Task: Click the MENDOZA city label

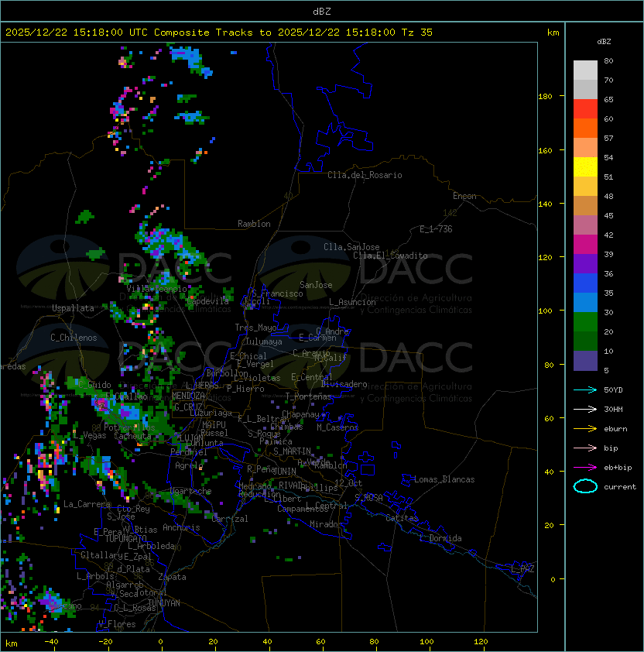Action: pyautogui.click(x=188, y=396)
